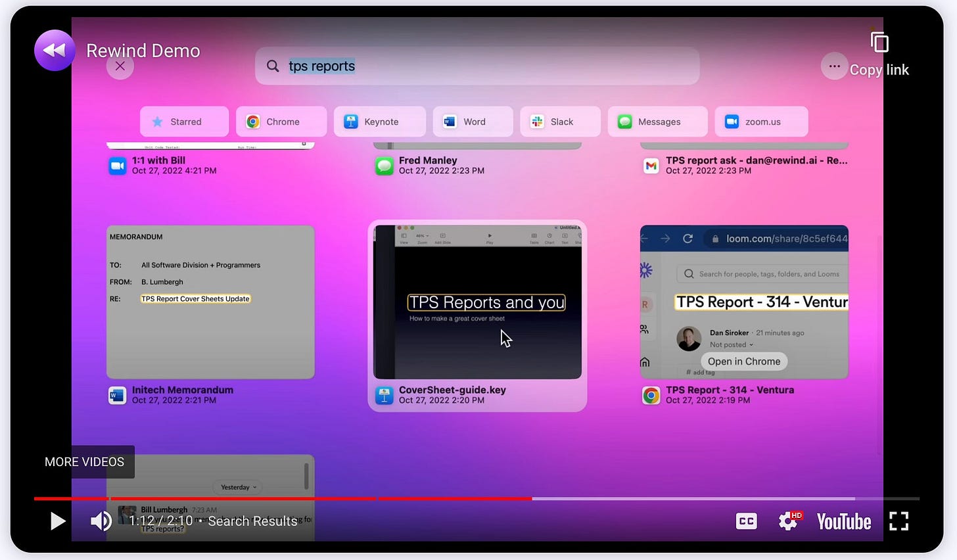Open the Rewind Demo video title link
This screenshot has width=957, height=560.
[143, 51]
